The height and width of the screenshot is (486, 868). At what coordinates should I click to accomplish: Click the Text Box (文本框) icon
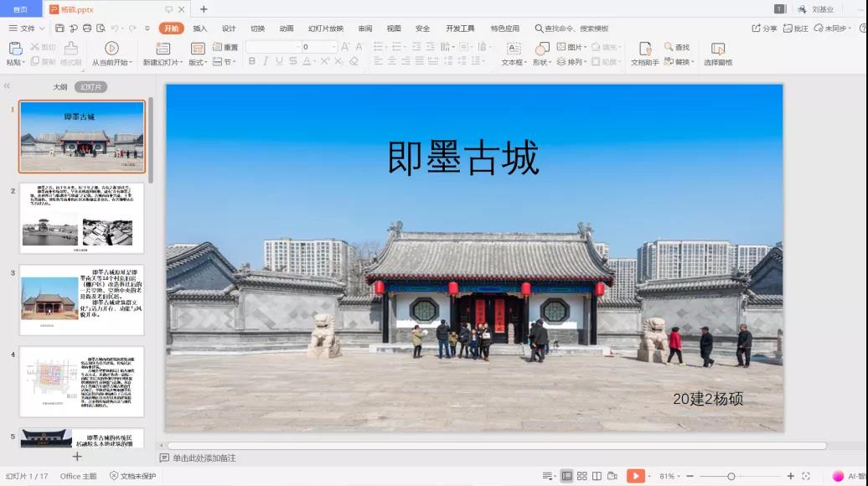514,49
